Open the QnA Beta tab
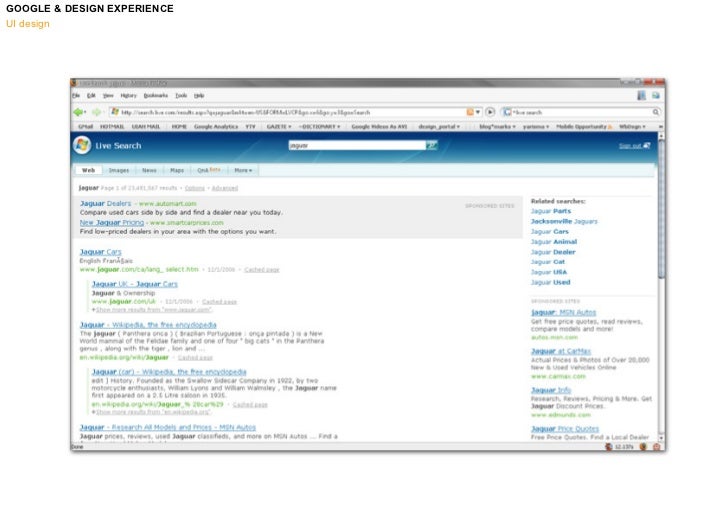The image size is (728, 515). [208, 170]
